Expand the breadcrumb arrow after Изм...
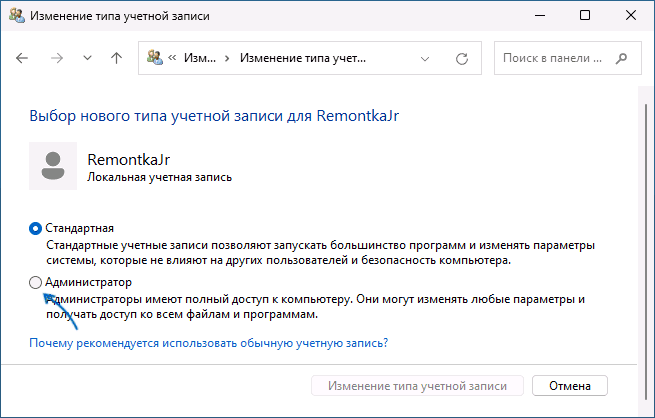655x418 pixels. click(x=227, y=58)
